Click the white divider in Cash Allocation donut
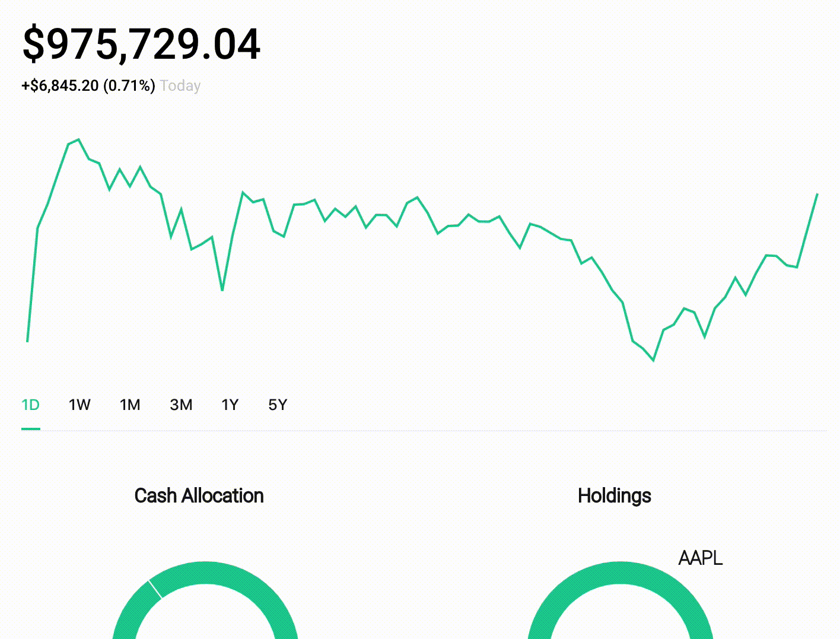Screen dimensions: 840x639 pos(154,589)
